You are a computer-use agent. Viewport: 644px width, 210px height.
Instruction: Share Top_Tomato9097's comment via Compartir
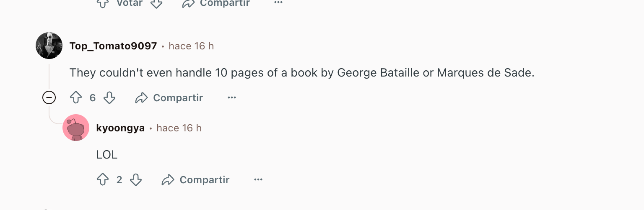(169, 98)
